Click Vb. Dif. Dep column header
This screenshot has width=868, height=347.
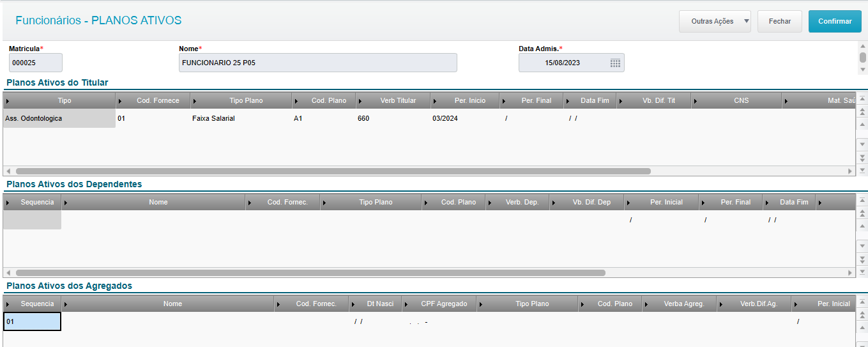[x=587, y=202]
